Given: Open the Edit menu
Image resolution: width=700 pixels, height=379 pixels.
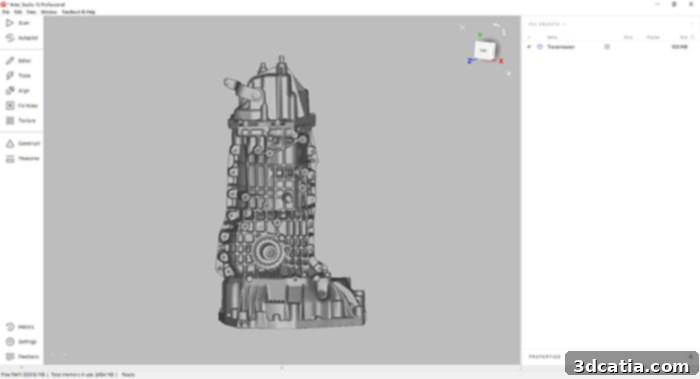Looking at the screenshot, I should tap(18, 12).
